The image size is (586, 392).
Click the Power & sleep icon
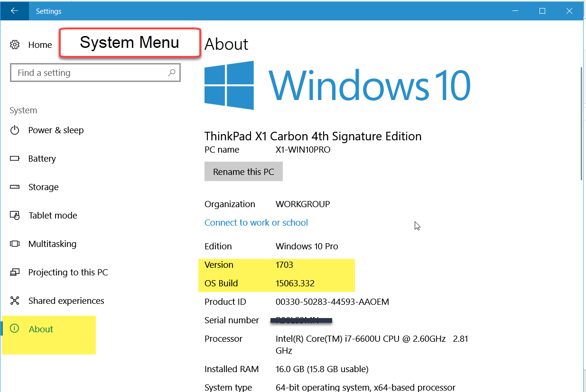tap(15, 130)
